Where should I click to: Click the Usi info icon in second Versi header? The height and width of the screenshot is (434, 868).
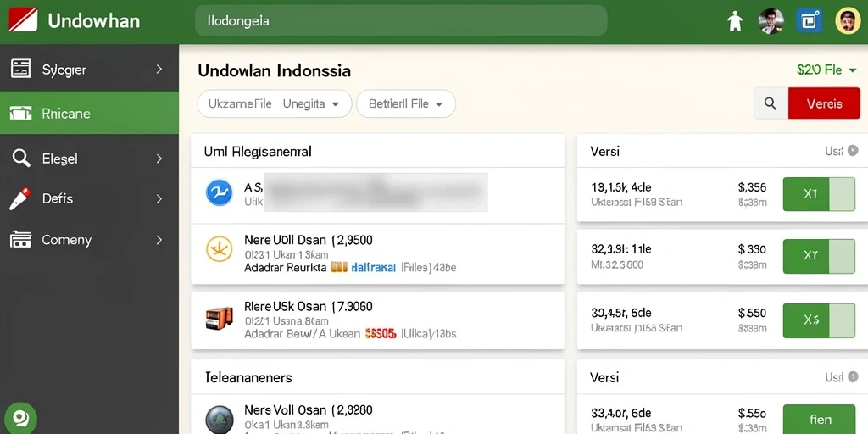[x=853, y=377]
